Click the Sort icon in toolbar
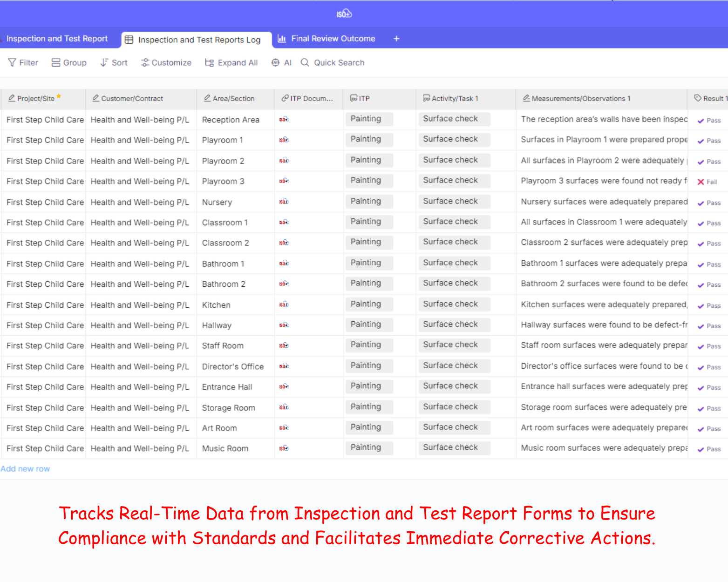The width and height of the screenshot is (728, 582). [x=104, y=63]
